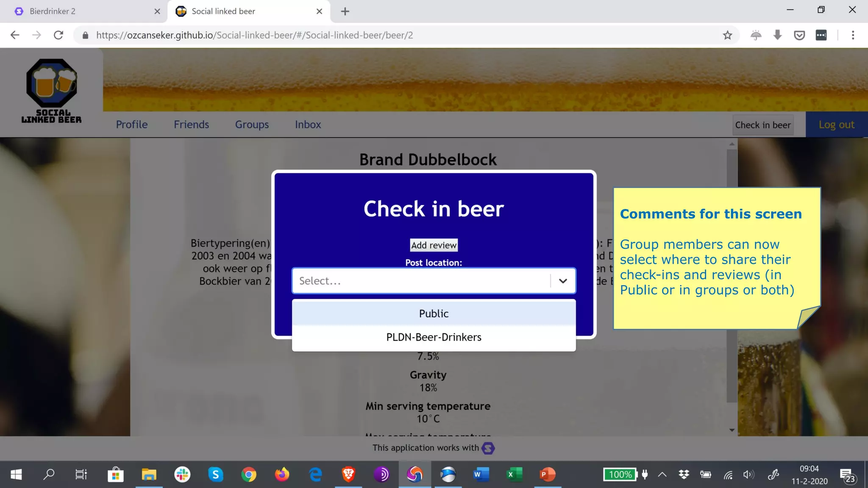This screenshot has height=488, width=868.
Task: Open Brave browser from taskbar
Action: tap(348, 474)
